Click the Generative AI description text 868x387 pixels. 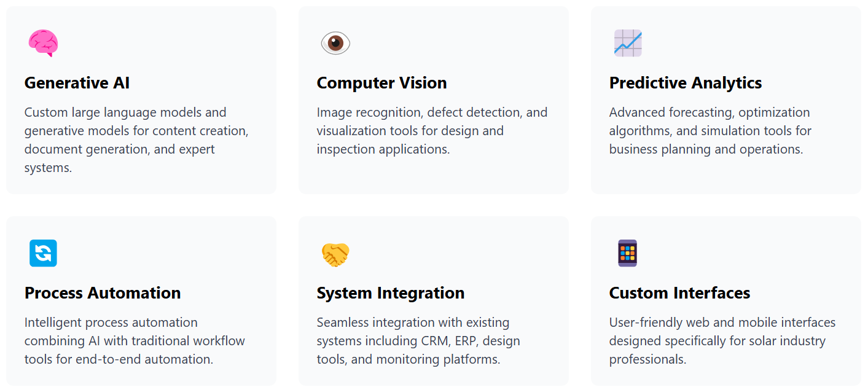[x=136, y=140]
